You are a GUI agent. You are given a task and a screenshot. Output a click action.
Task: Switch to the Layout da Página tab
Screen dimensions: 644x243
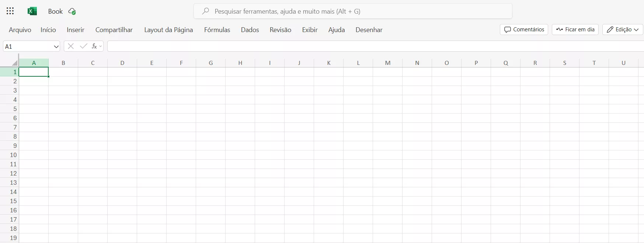click(168, 30)
